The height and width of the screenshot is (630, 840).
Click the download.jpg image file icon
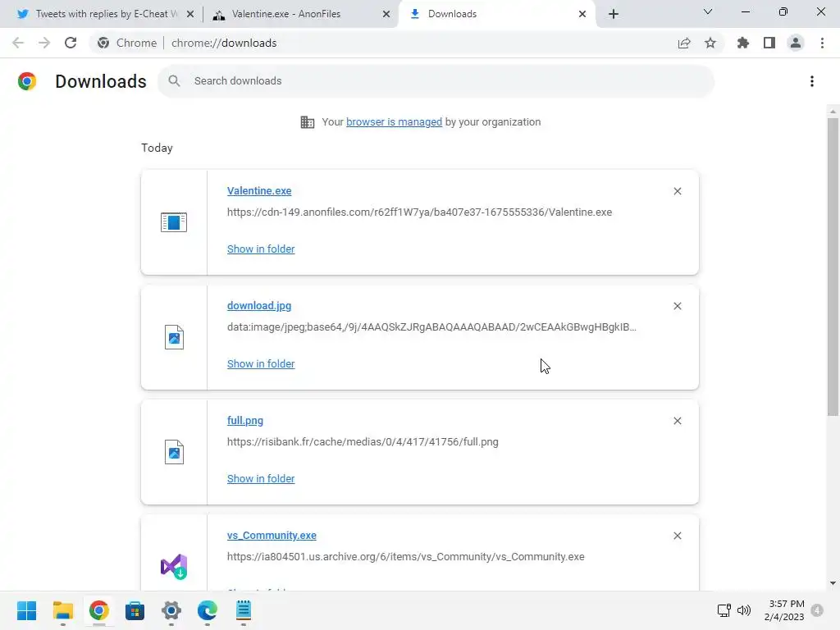tap(174, 337)
